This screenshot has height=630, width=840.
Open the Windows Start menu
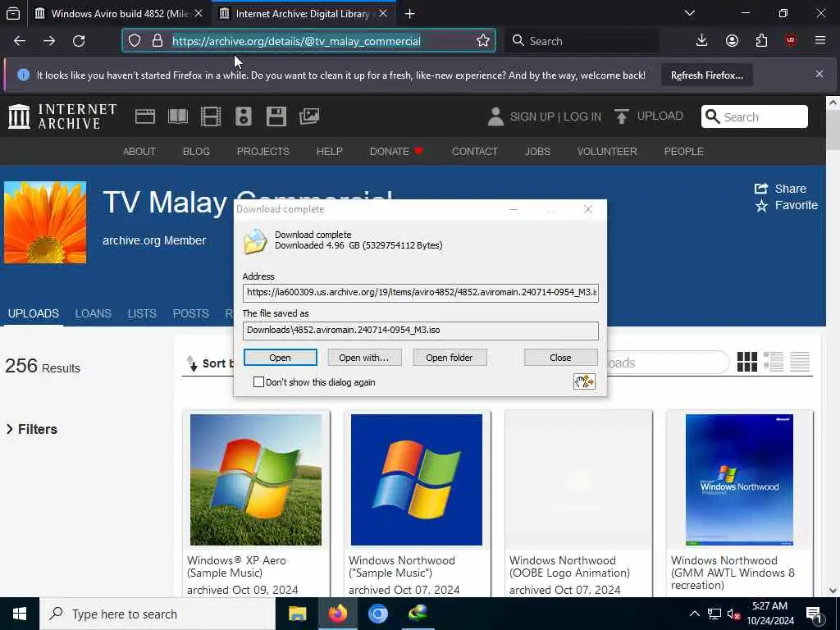pos(20,614)
